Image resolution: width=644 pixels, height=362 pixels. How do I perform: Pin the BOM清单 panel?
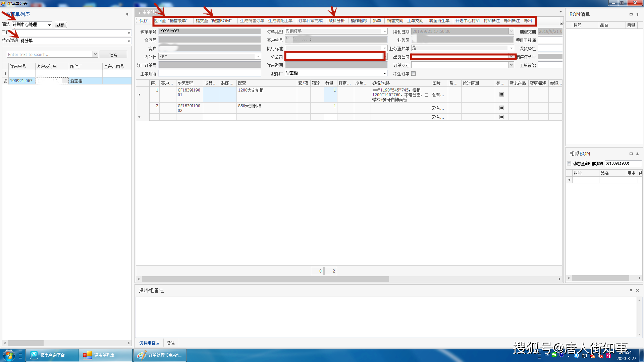(637, 14)
